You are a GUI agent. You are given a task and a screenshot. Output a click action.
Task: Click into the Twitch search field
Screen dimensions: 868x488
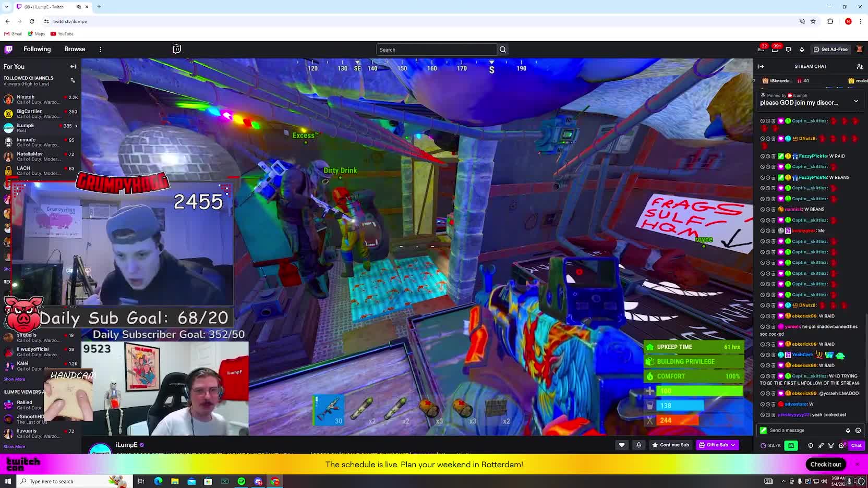(x=436, y=50)
